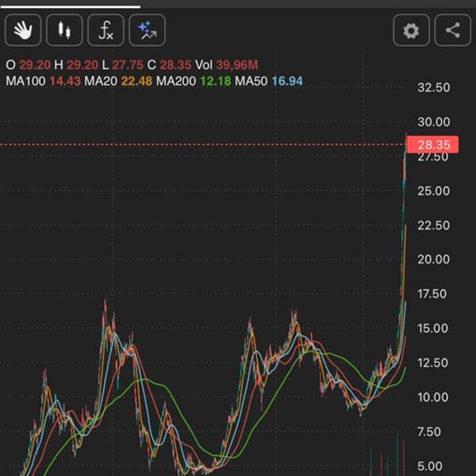Click the 22.50 price axis label
The image size is (476, 476).
coord(433,225)
